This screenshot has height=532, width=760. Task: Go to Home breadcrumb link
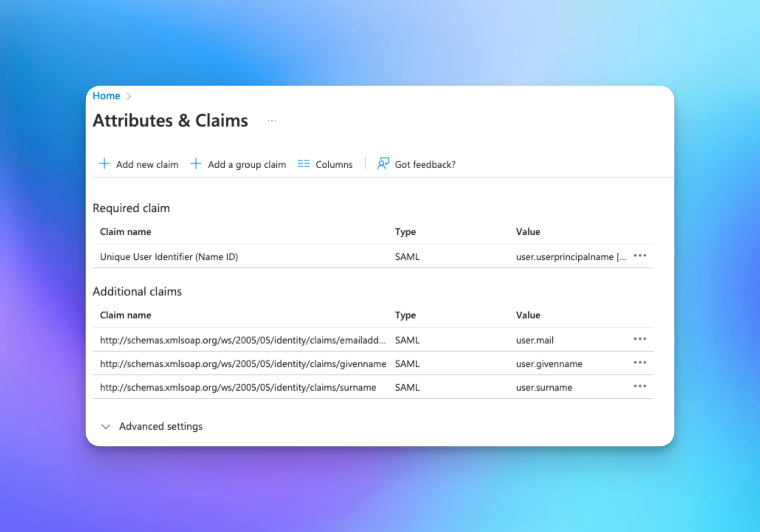pos(106,96)
